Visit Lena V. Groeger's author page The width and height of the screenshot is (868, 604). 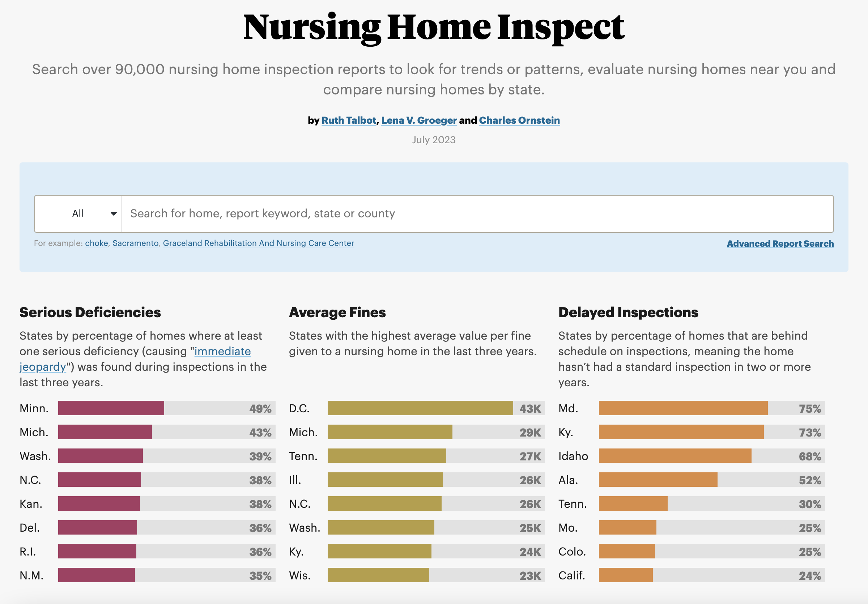pyautogui.click(x=419, y=120)
